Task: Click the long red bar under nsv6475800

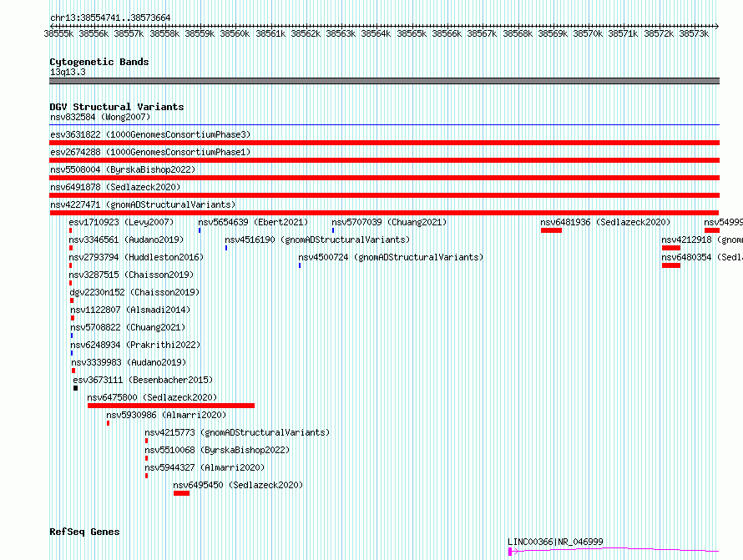Action: coord(171,406)
